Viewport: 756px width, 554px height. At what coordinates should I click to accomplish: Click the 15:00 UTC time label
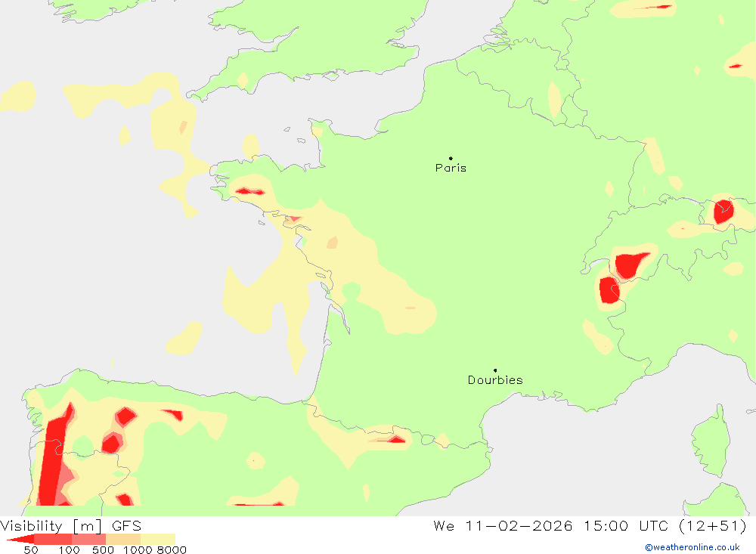click(624, 525)
